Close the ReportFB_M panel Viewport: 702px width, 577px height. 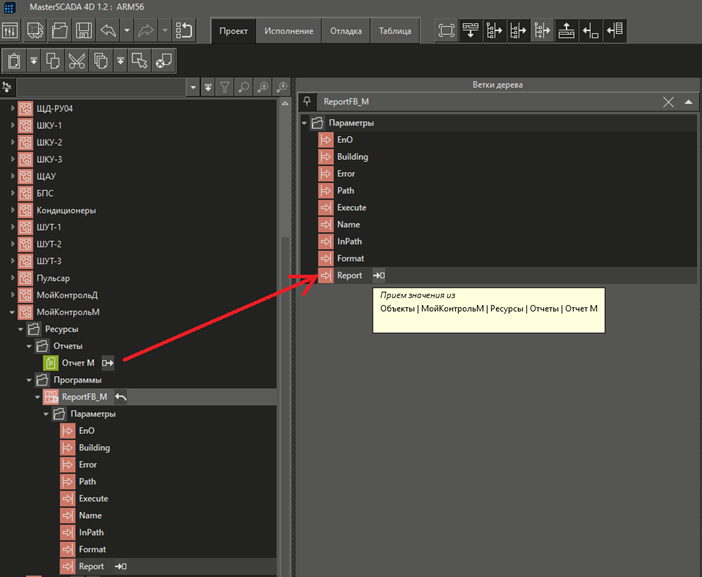pyautogui.click(x=669, y=102)
